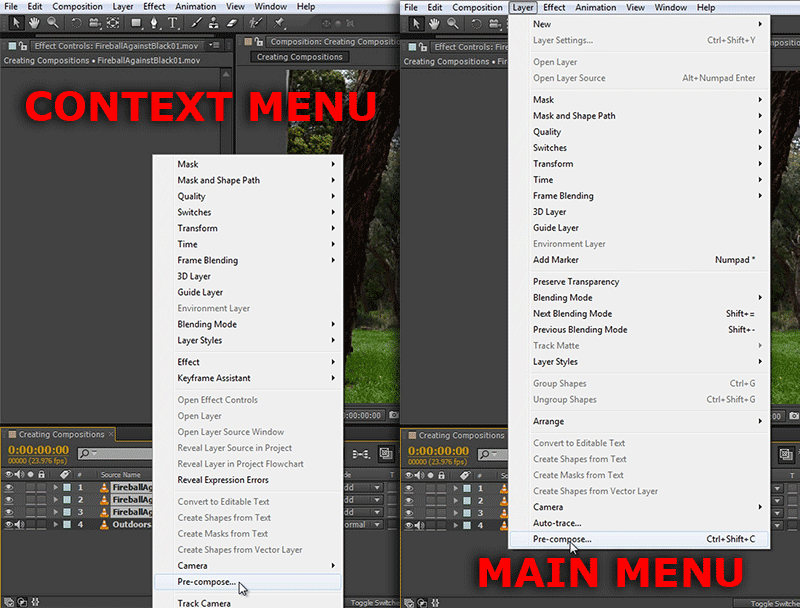
Task: Expand layer 3 properties in left timeline
Action: 56,512
